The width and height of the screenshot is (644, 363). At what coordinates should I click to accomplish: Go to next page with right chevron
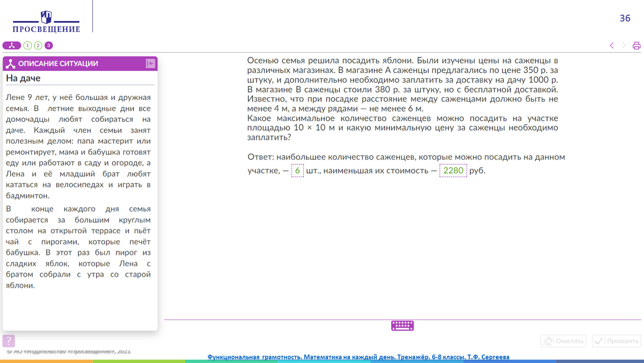click(x=624, y=45)
